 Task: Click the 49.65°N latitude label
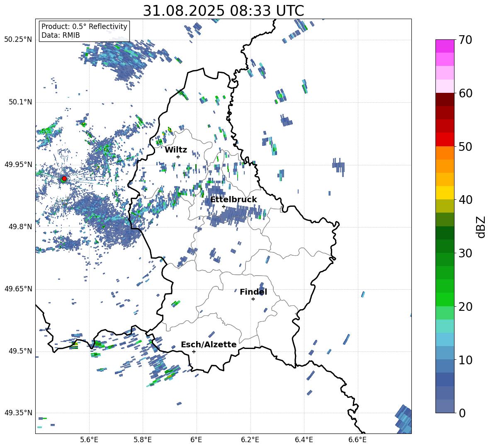click(18, 288)
